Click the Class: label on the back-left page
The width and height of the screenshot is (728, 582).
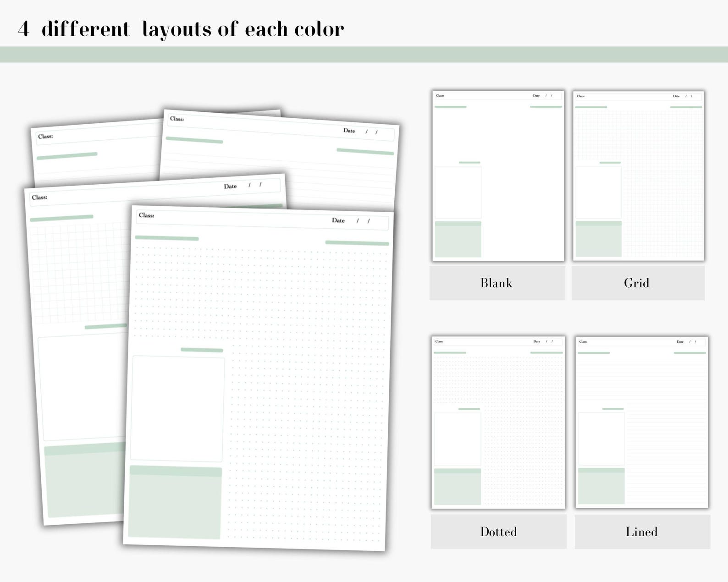[45, 137]
